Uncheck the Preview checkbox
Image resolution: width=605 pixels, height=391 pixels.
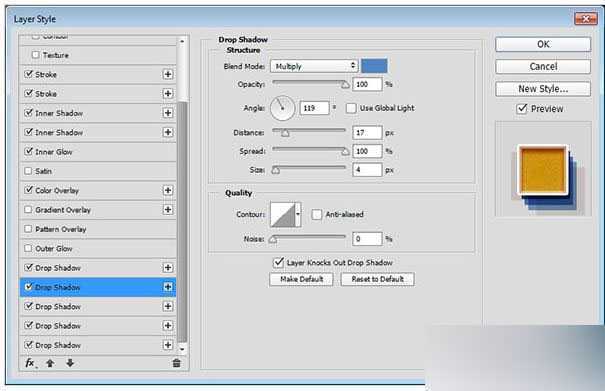[522, 108]
